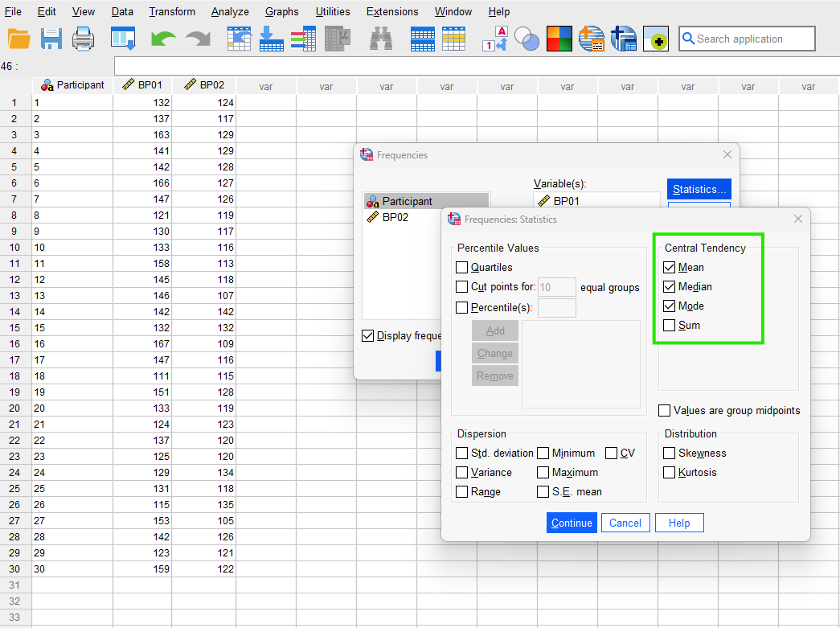Enable the Sum checkbox under Central Tendency
Screen dimensions: 840x628
point(670,325)
